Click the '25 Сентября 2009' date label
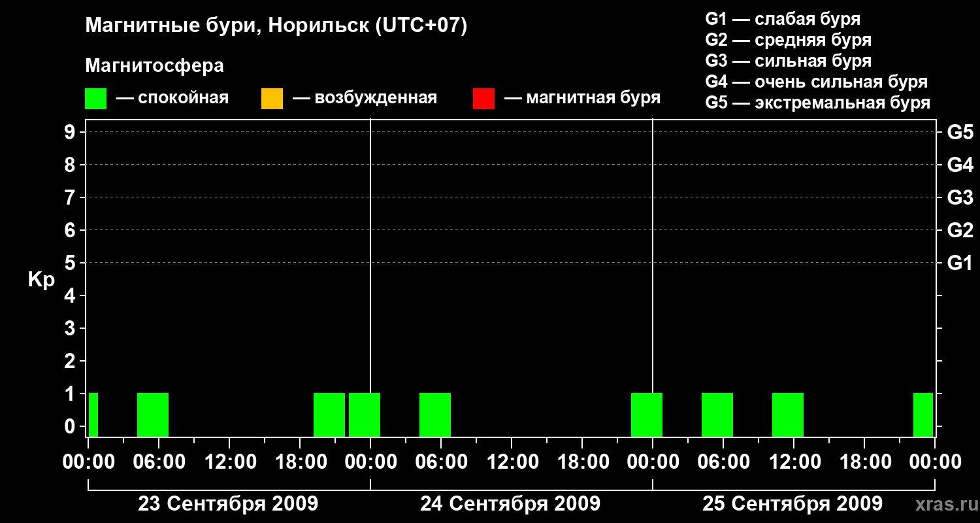The width and height of the screenshot is (980, 523). [792, 503]
